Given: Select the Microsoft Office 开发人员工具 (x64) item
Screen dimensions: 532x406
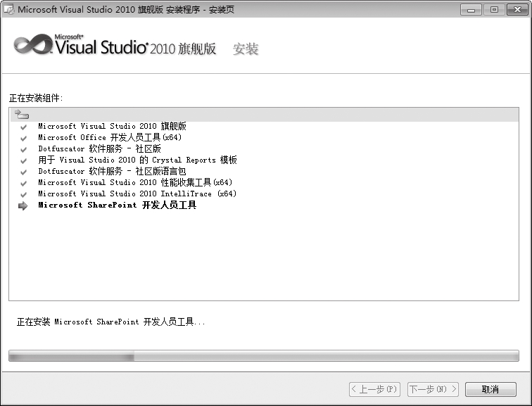Looking at the screenshot, I should click(110, 138).
